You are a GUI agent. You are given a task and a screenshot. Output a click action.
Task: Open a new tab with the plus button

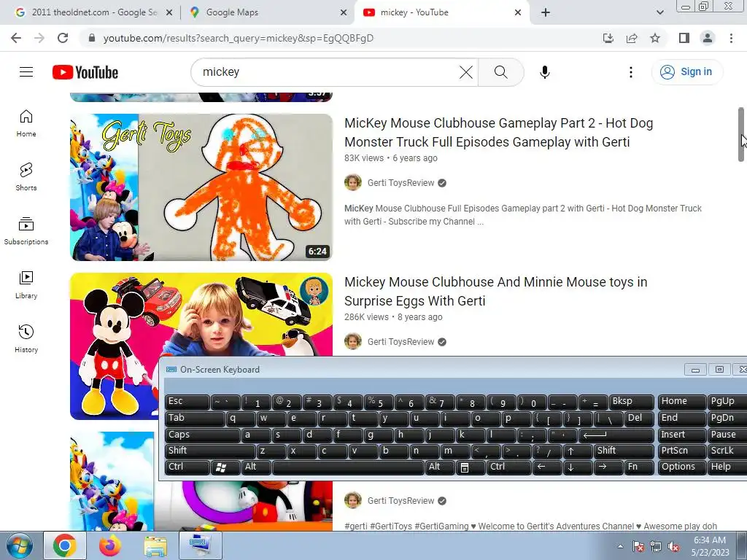[546, 12]
